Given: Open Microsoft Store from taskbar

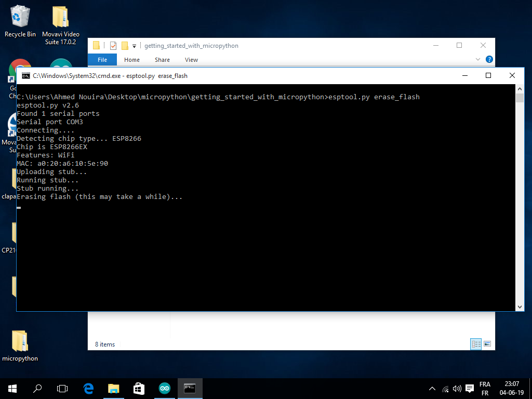Looking at the screenshot, I should [x=139, y=389].
